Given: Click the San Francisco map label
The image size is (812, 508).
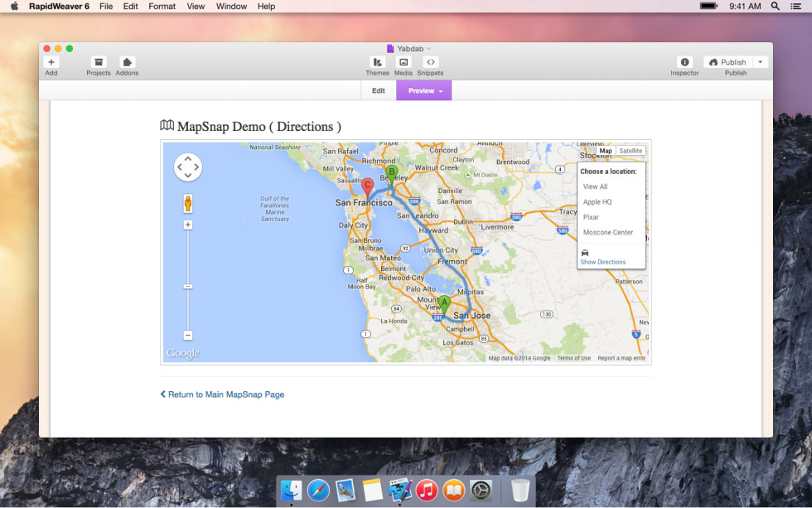Looking at the screenshot, I should click(364, 202).
